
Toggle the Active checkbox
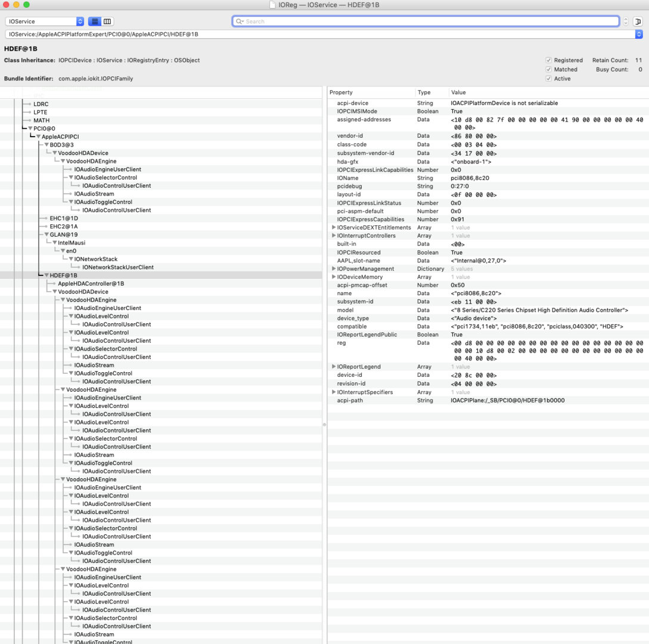point(548,79)
